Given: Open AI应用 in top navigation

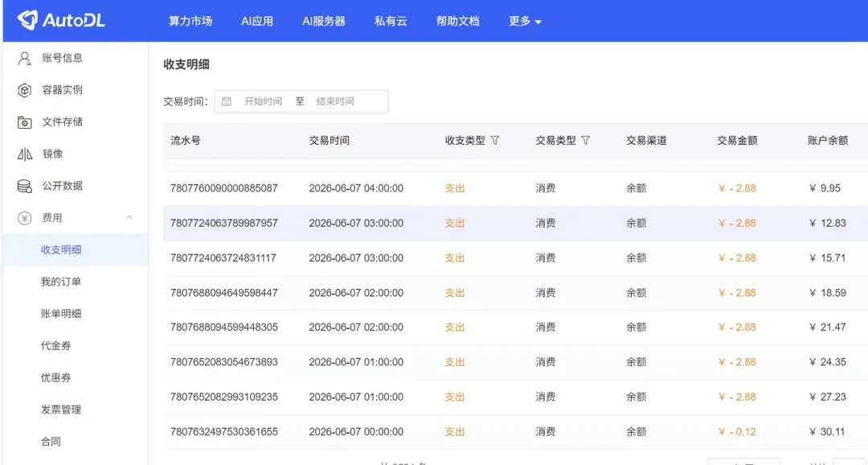Looking at the screenshot, I should pos(257,21).
